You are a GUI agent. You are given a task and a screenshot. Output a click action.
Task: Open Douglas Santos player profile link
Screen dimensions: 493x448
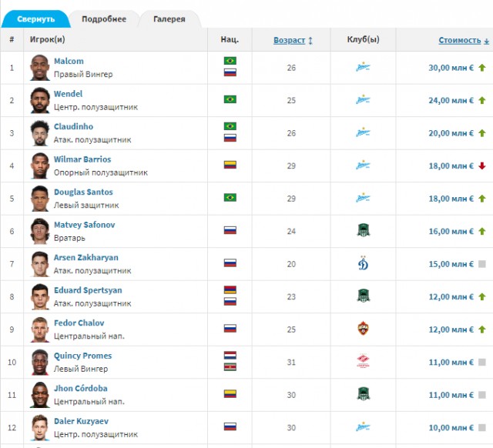click(x=83, y=192)
